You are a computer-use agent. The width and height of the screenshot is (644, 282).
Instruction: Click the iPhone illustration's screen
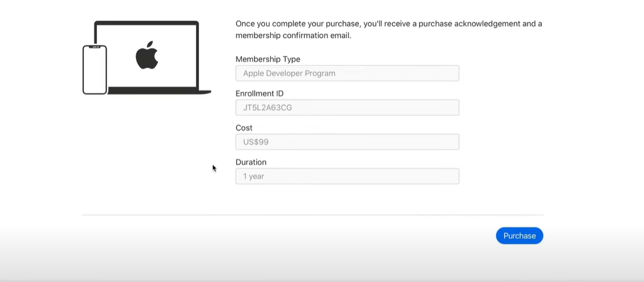point(94,71)
